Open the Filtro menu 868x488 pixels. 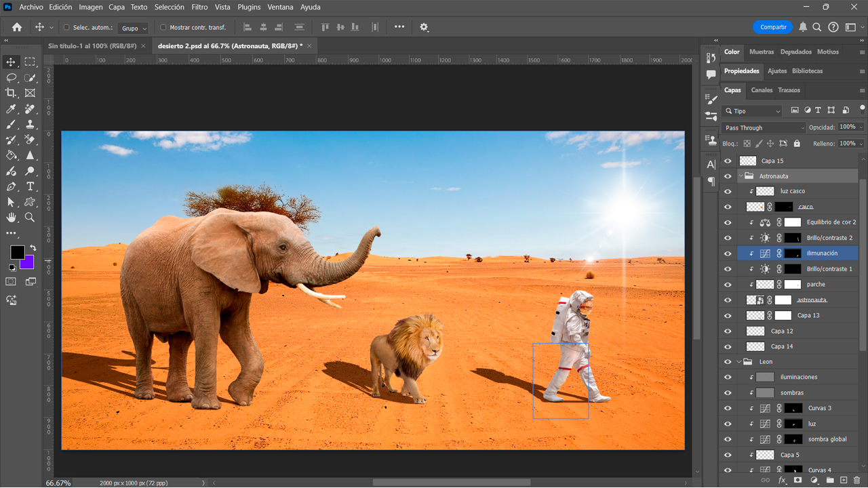(x=199, y=7)
